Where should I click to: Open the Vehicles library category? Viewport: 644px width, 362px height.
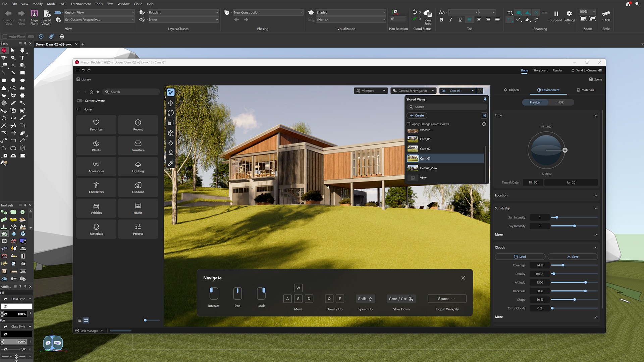coord(96,208)
